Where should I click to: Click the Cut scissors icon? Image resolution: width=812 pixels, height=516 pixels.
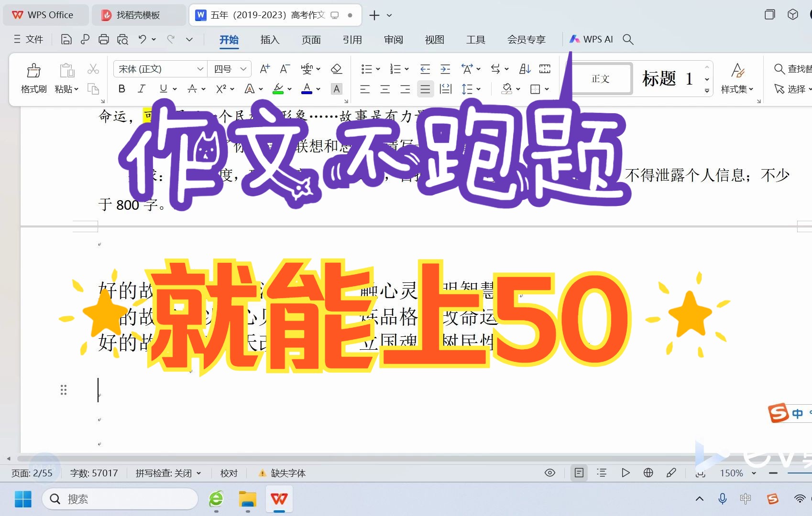coord(93,69)
